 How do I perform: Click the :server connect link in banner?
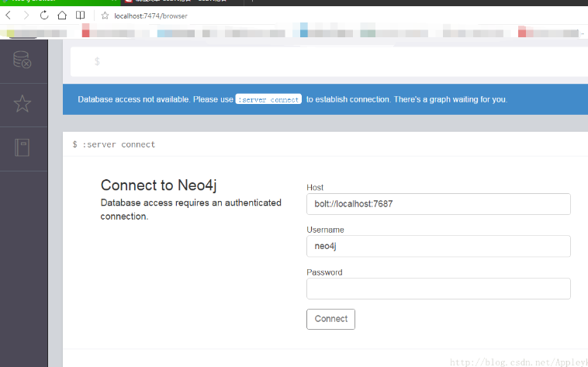[x=268, y=99]
